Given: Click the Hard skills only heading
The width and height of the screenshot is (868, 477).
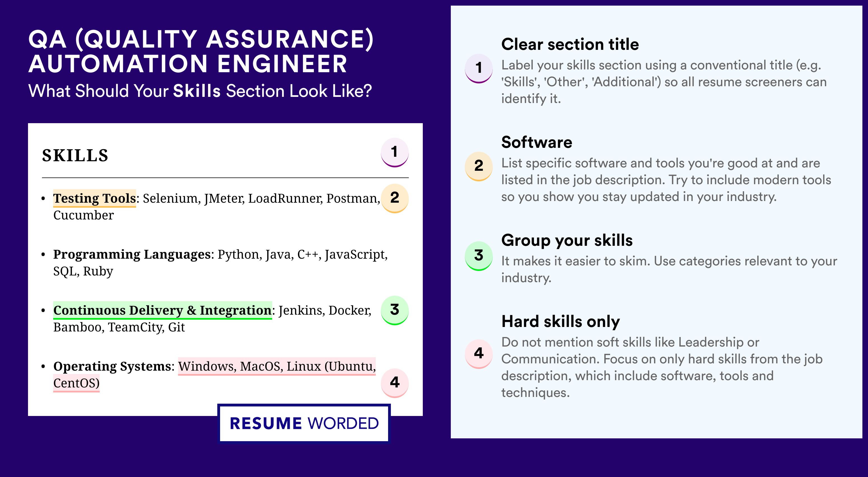Looking at the screenshot, I should (560, 321).
